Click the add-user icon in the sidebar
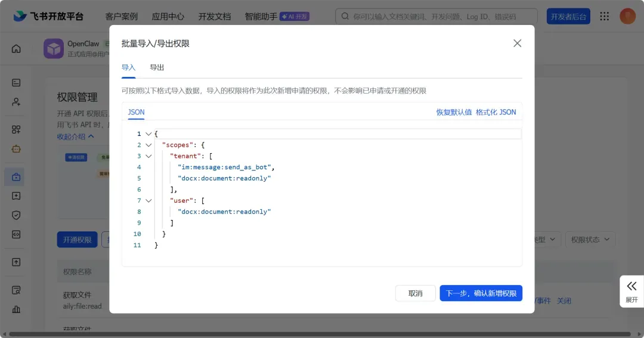This screenshot has width=644, height=338. click(16, 102)
